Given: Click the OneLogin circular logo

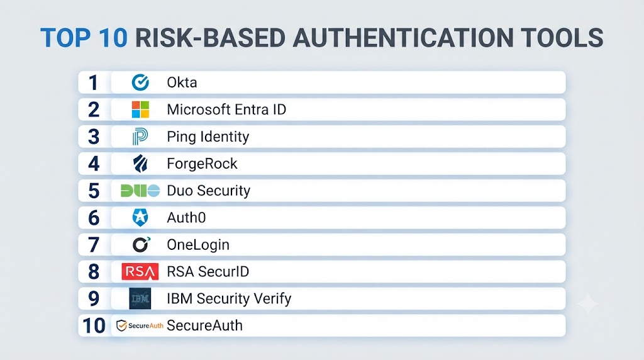Looking at the screenshot, I should [142, 245].
